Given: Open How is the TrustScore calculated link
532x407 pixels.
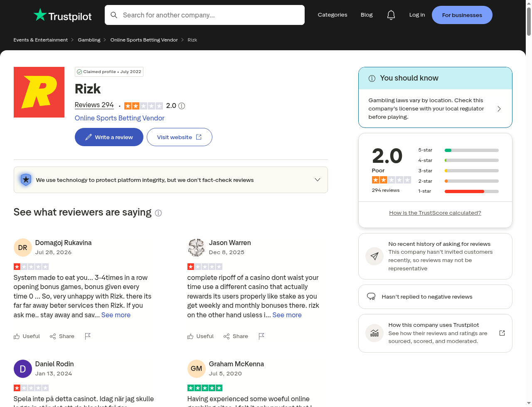Looking at the screenshot, I should point(435,213).
